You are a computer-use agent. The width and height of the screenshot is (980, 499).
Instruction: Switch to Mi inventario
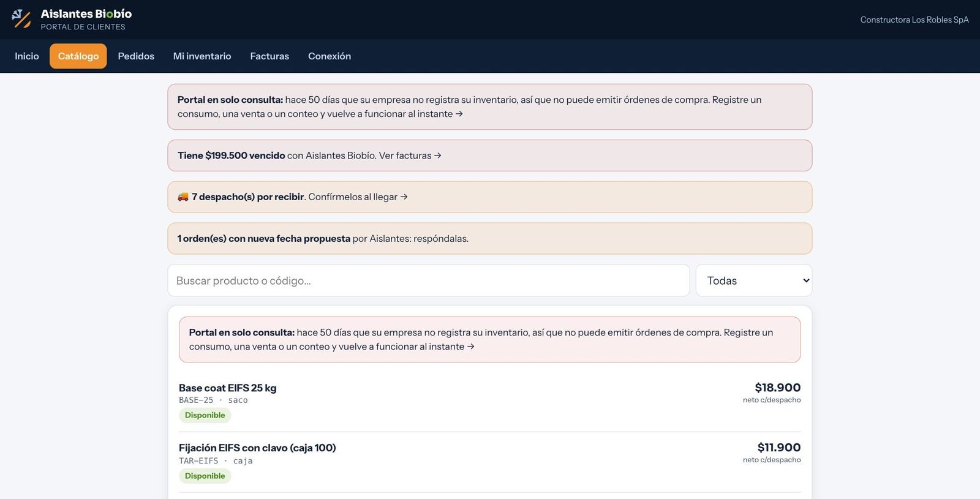pyautogui.click(x=202, y=56)
